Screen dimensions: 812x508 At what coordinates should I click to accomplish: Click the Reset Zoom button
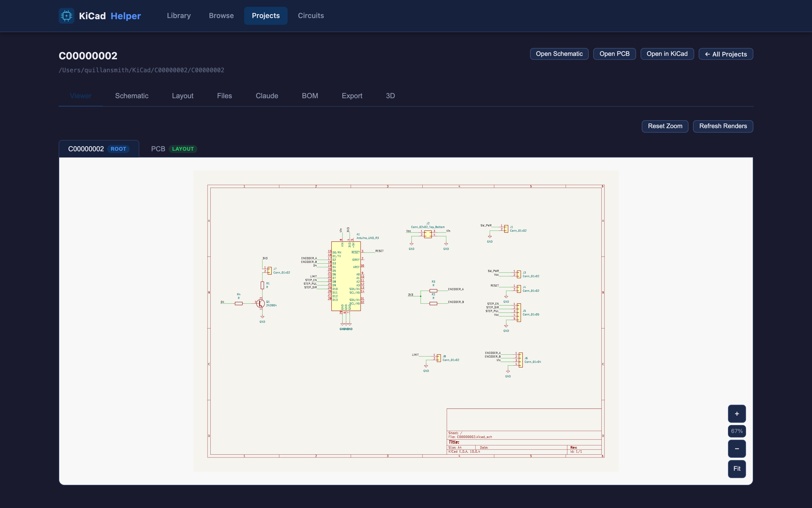coord(665,126)
